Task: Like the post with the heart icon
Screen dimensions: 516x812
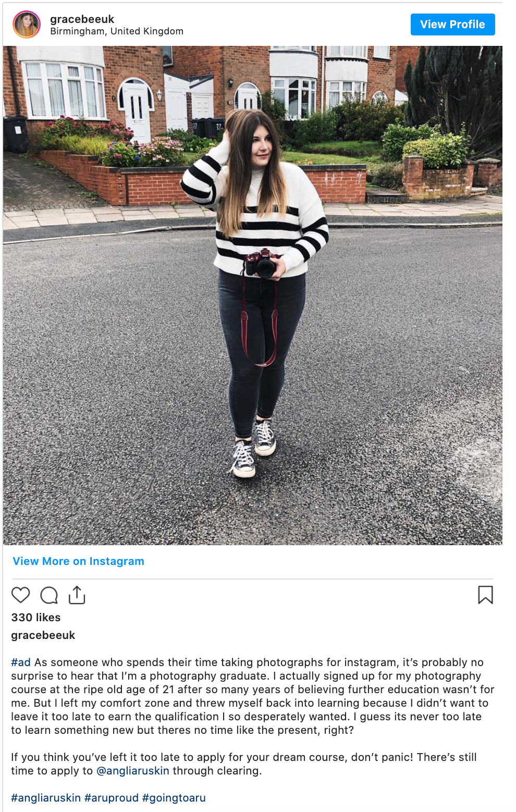Action: 21,595
